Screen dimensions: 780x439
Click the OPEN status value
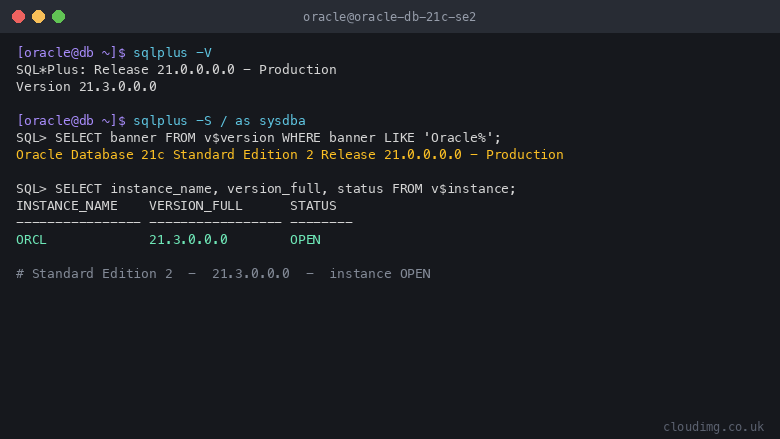click(305, 240)
